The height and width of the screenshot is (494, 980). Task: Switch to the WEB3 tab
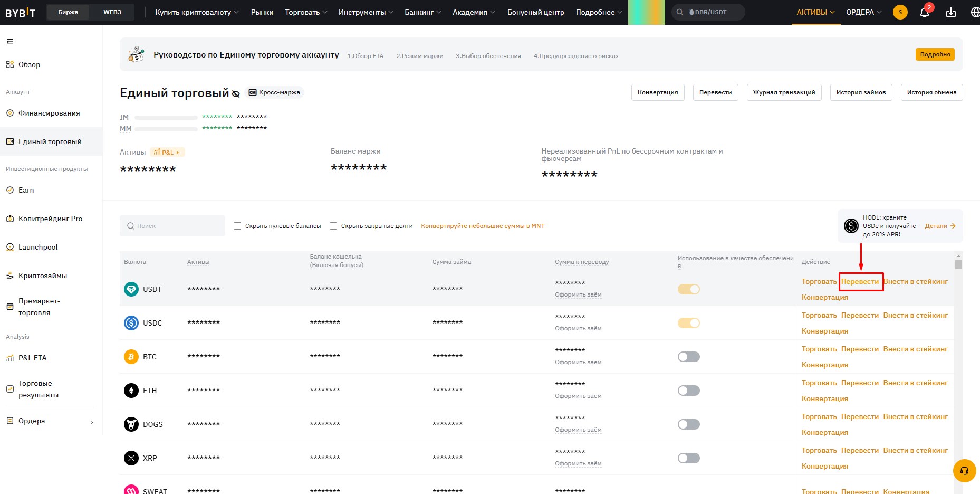click(112, 12)
